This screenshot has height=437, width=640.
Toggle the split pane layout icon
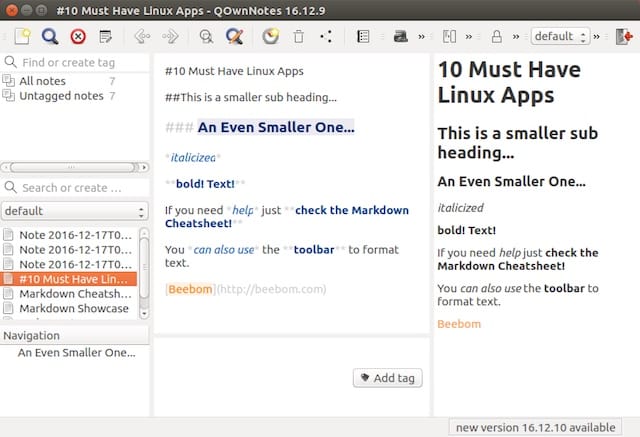pos(449,37)
